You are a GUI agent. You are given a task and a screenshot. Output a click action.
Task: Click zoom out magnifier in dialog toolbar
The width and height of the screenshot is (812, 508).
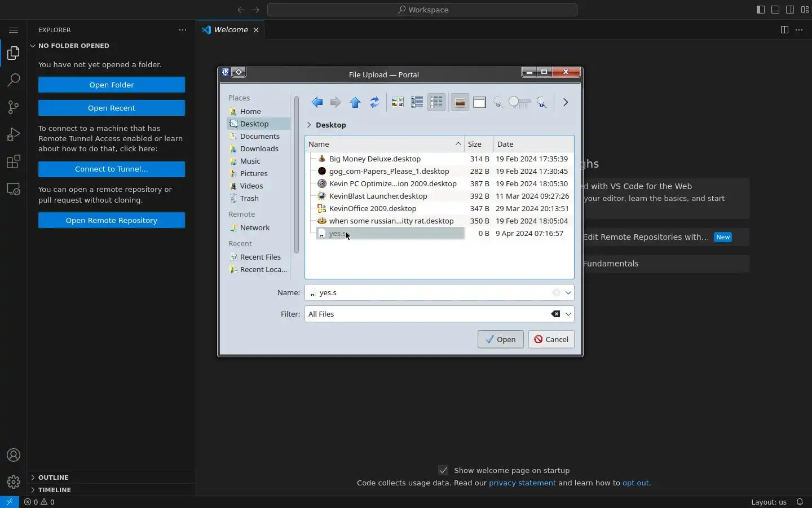coord(498,102)
